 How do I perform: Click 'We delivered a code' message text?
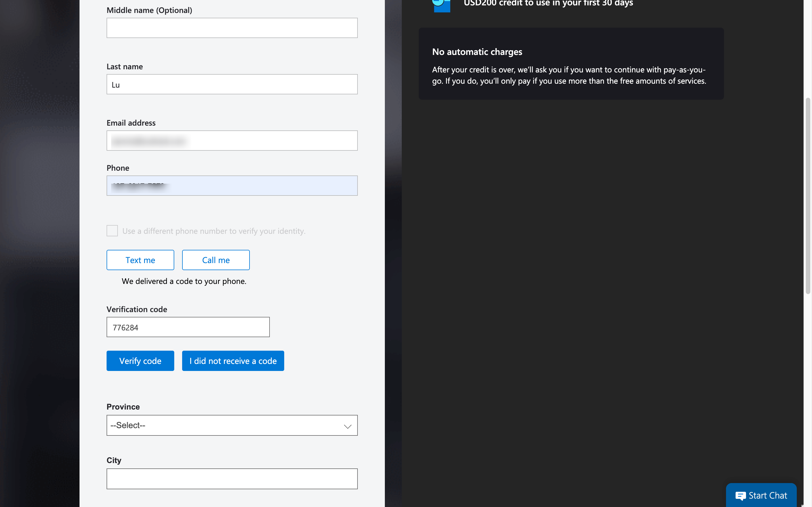coord(184,281)
